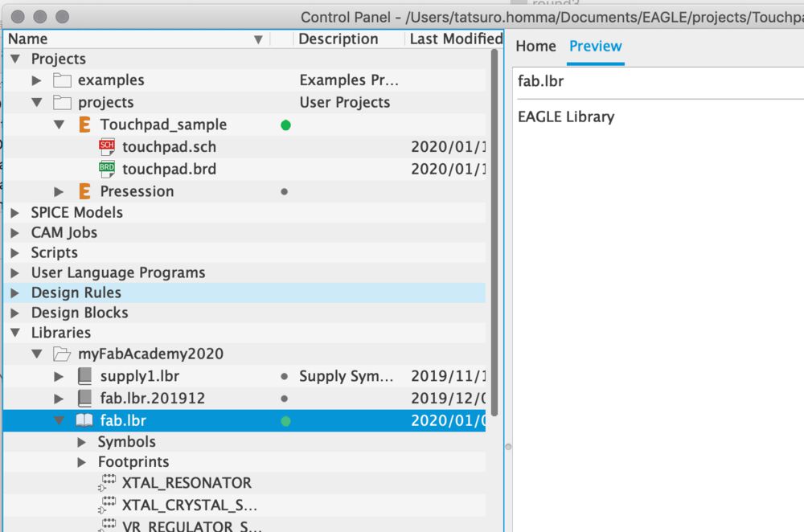Click the touchpad.brd board file icon
Screen dimensions: 804x532
pos(107,169)
